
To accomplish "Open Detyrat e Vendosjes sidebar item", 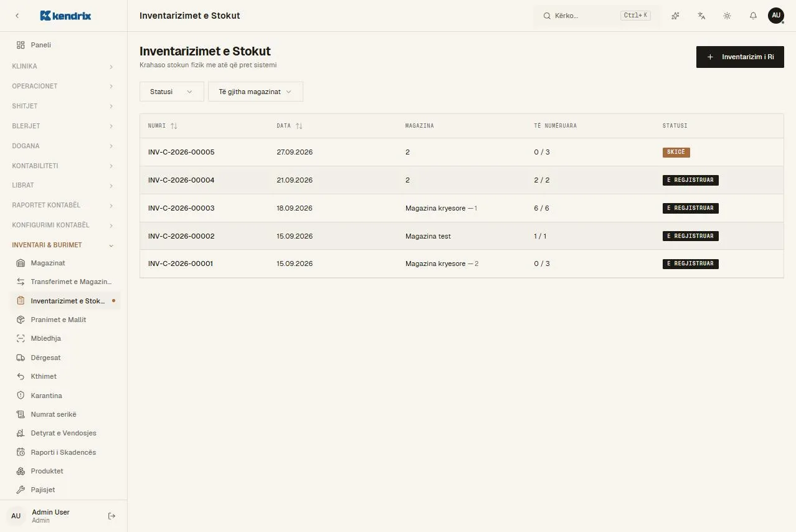I will [64, 433].
